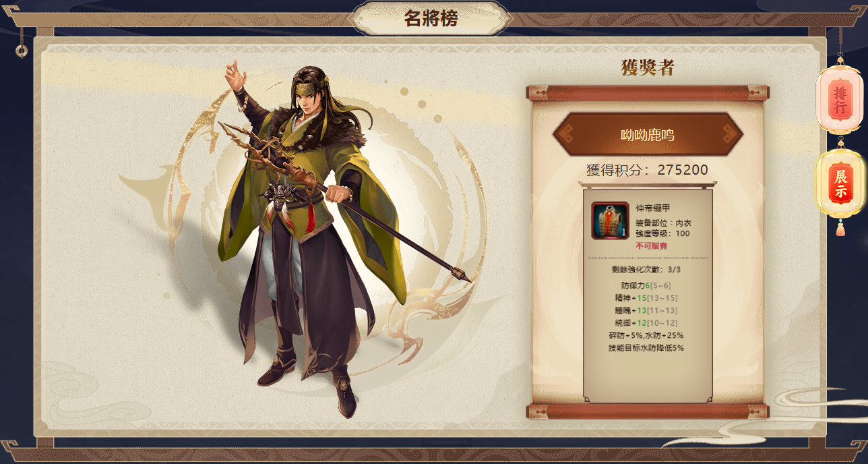
Task: Click the 碎防+5%,水防+25% bonus line
Action: 646,336
